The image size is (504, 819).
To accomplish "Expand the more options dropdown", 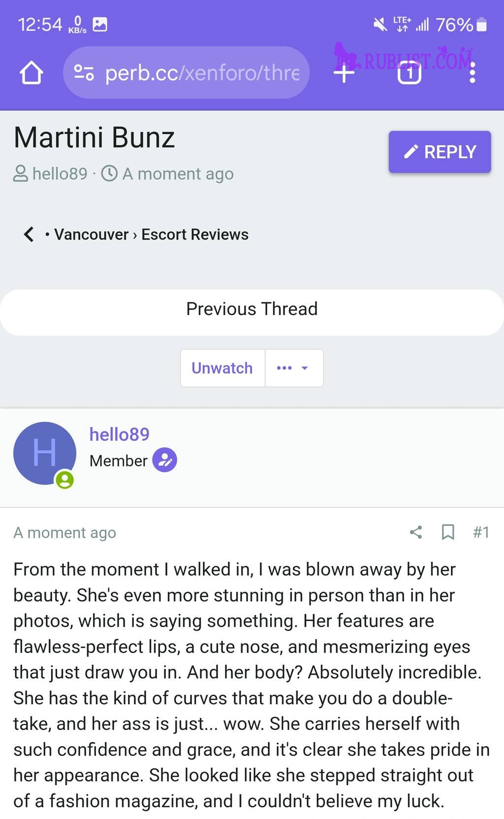I will tap(294, 368).
